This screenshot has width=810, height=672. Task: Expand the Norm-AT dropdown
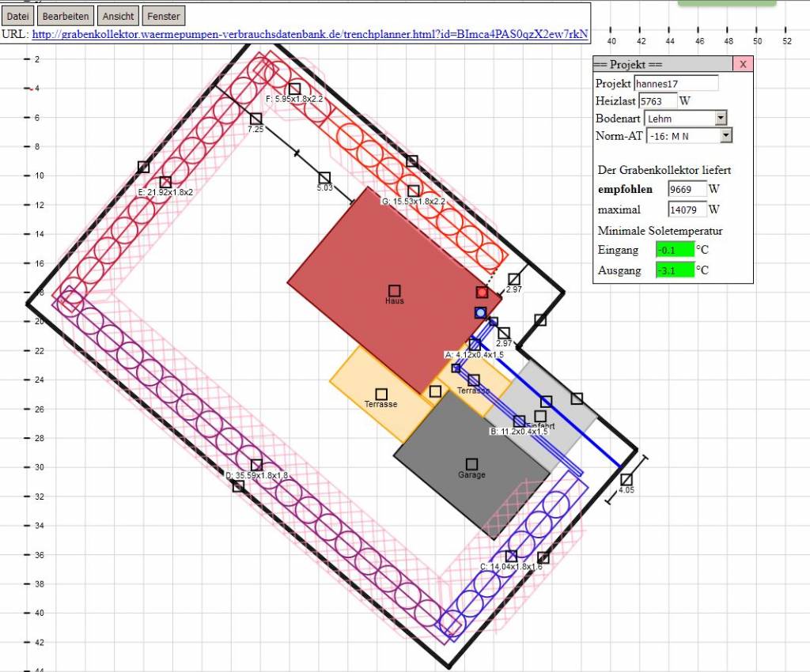pyautogui.click(x=689, y=135)
